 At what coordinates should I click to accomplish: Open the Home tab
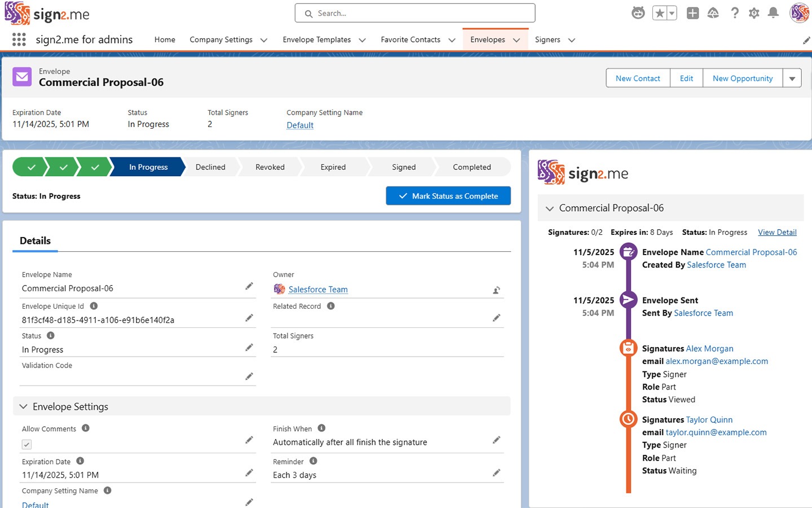coord(165,40)
